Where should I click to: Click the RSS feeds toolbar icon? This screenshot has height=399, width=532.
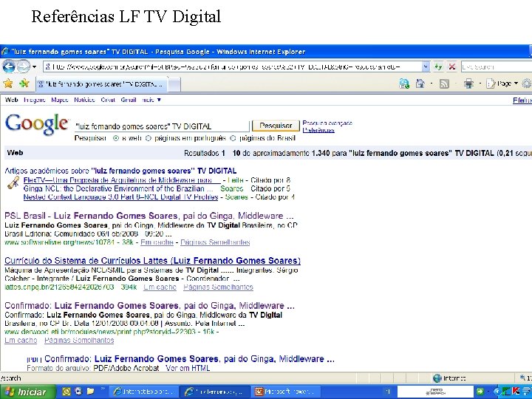444,83
